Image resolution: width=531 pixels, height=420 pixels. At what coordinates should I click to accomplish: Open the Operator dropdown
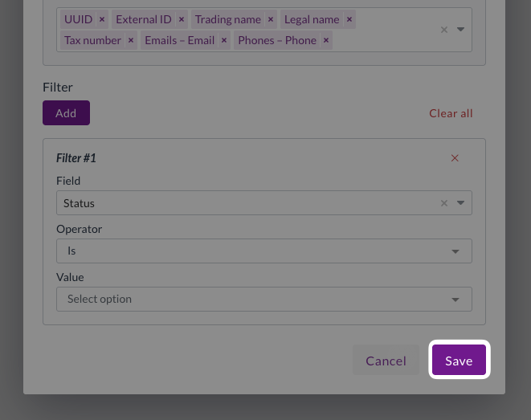point(263,251)
